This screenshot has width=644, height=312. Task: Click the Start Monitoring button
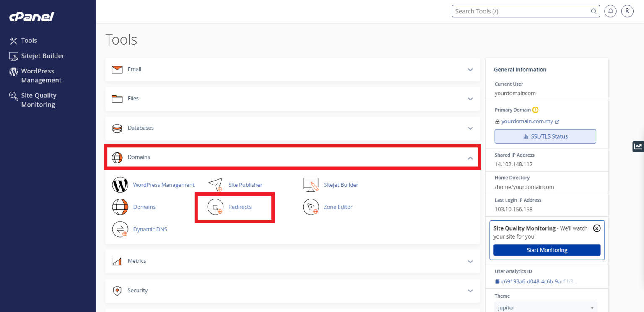[x=547, y=250]
